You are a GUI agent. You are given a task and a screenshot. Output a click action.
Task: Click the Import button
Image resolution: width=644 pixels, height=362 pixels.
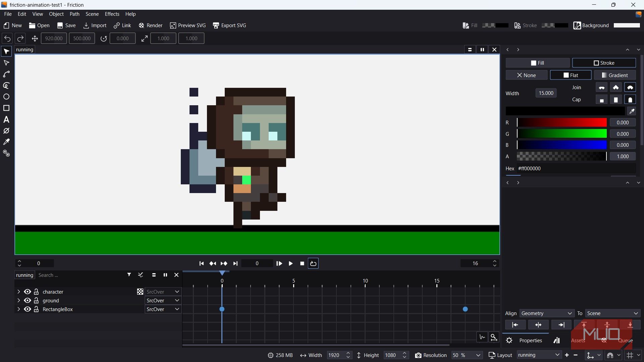point(95,25)
